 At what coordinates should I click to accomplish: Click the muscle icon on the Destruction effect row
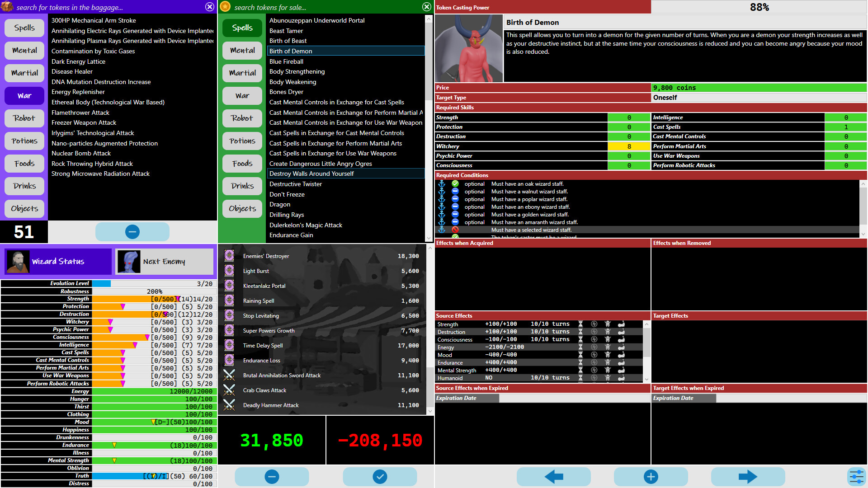coord(621,331)
